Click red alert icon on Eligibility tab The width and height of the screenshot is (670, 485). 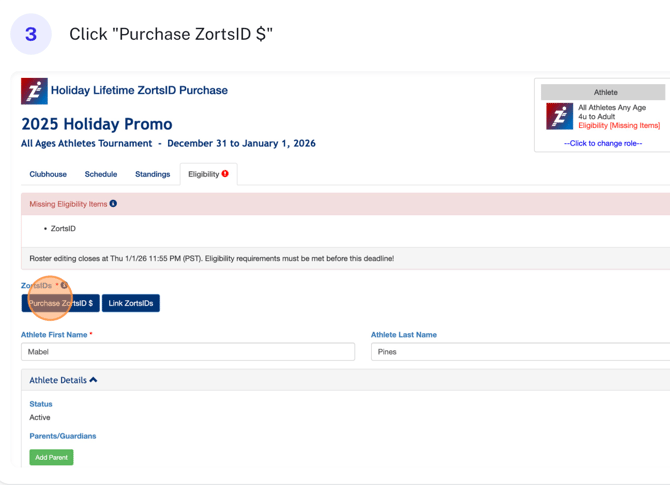pyautogui.click(x=225, y=174)
